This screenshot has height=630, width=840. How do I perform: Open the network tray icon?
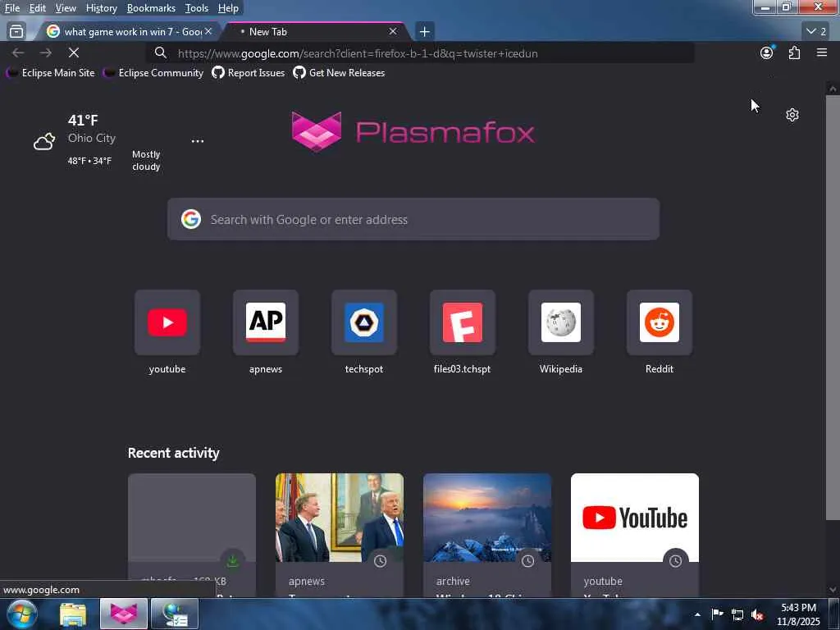(737, 614)
